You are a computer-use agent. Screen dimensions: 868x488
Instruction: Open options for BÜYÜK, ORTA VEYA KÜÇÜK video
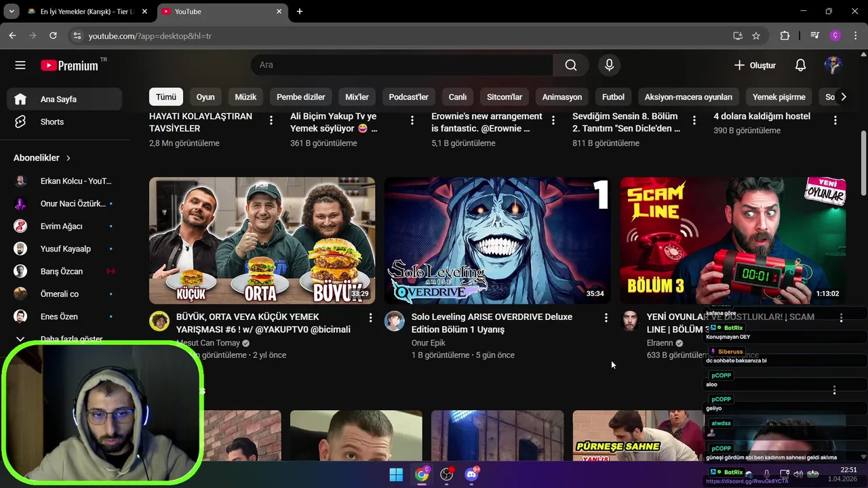pos(370,317)
